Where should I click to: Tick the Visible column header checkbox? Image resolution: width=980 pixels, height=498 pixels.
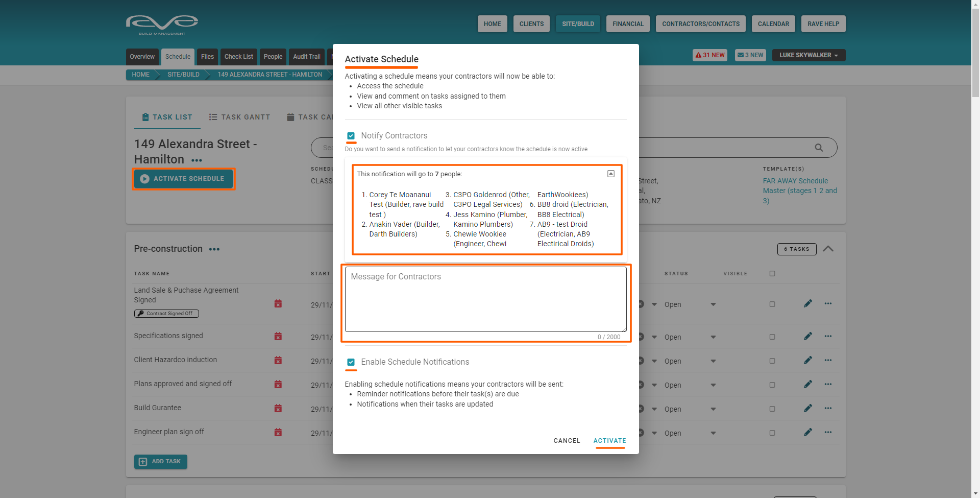tap(772, 274)
